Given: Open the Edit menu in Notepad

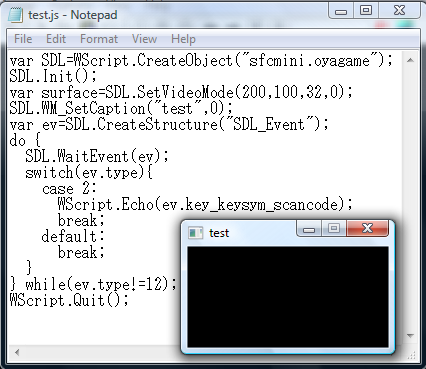Looking at the screenshot, I should (x=56, y=39).
